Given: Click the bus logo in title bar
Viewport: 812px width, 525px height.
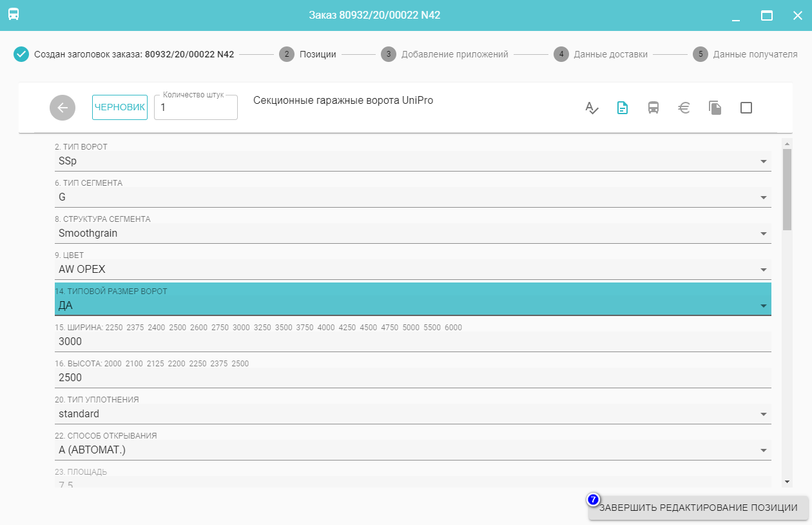Looking at the screenshot, I should click(x=14, y=14).
